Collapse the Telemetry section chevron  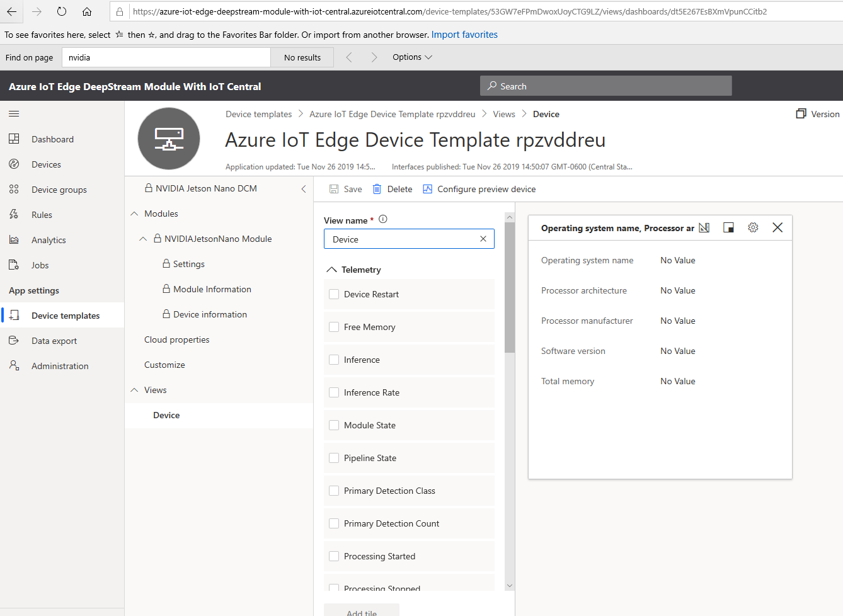pyautogui.click(x=331, y=270)
